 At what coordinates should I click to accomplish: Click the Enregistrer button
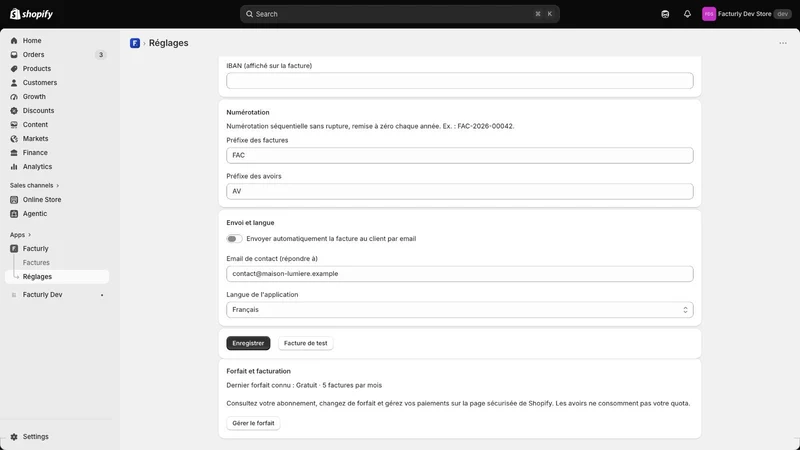[248, 343]
